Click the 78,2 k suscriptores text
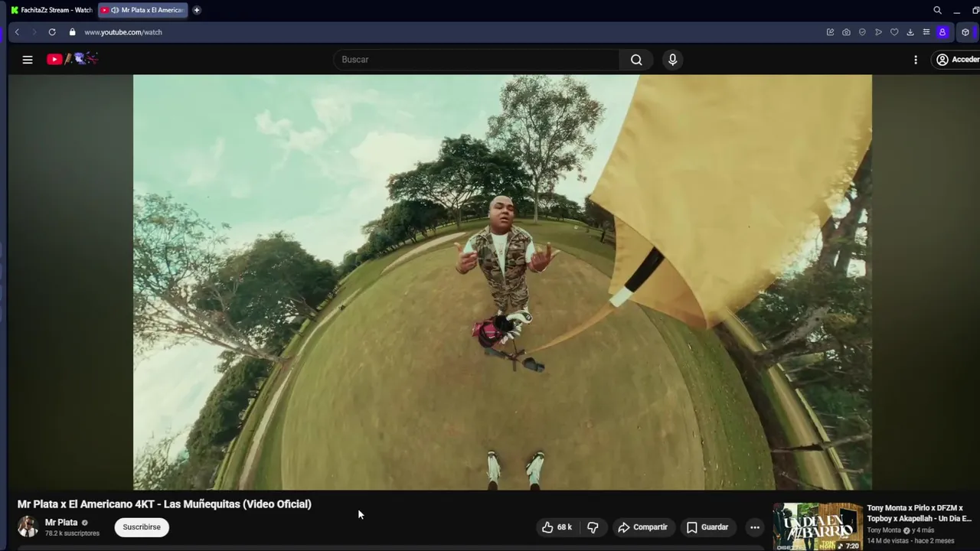This screenshot has width=980, height=551. (x=72, y=533)
